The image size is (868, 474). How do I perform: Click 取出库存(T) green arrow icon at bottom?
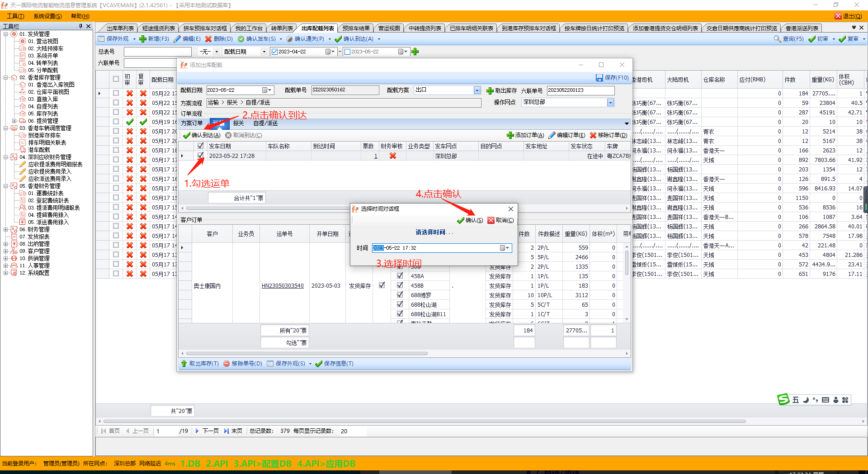coord(184,364)
